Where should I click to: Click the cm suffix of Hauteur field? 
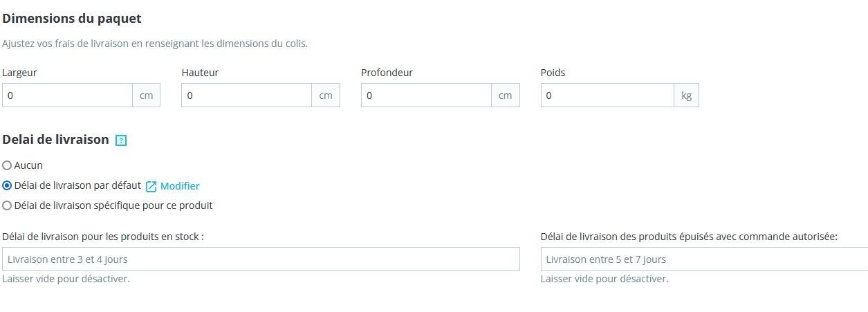[326, 95]
